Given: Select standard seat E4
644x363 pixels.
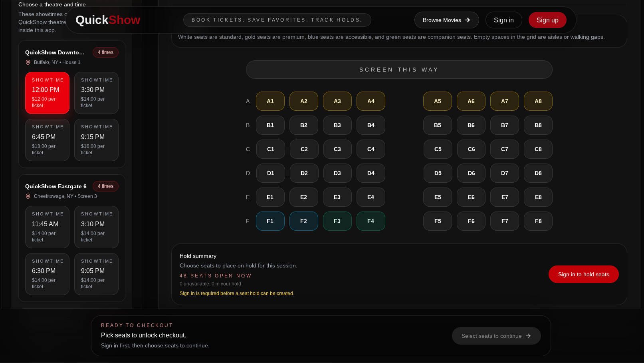Looking at the screenshot, I should (371, 197).
